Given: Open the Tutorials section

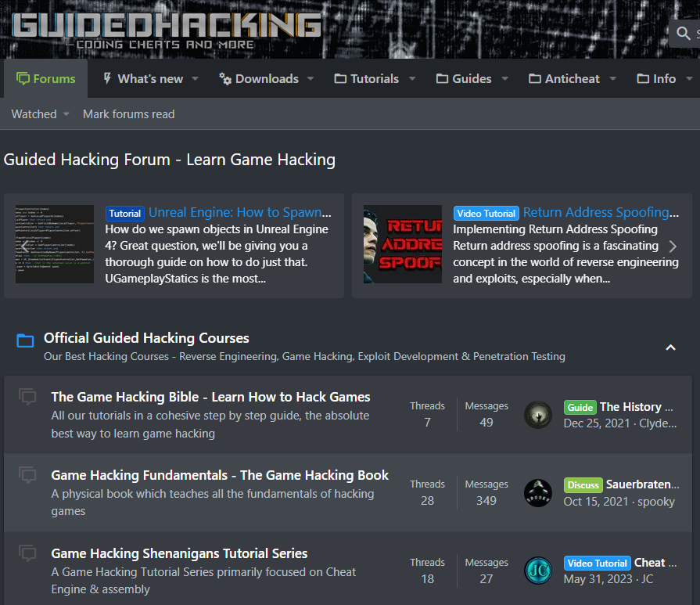Looking at the screenshot, I should point(367,78).
